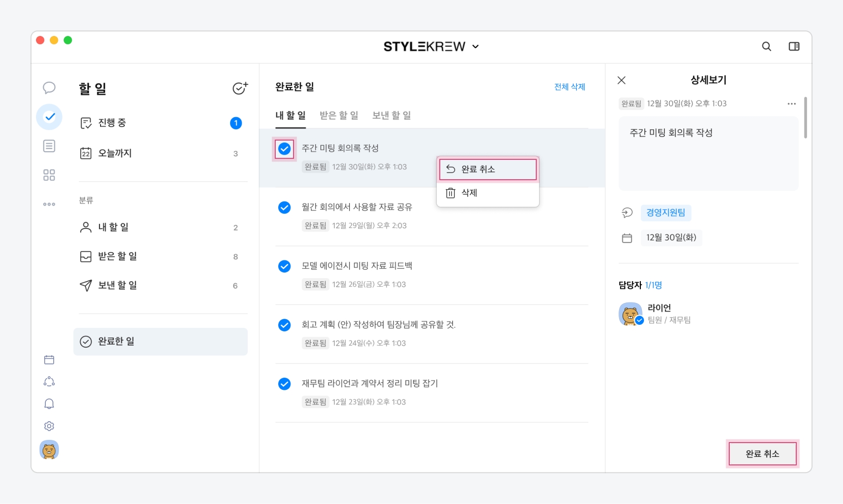Click the '경영지원팀' team tag
Screen dimensions: 843x504
[x=665, y=213]
